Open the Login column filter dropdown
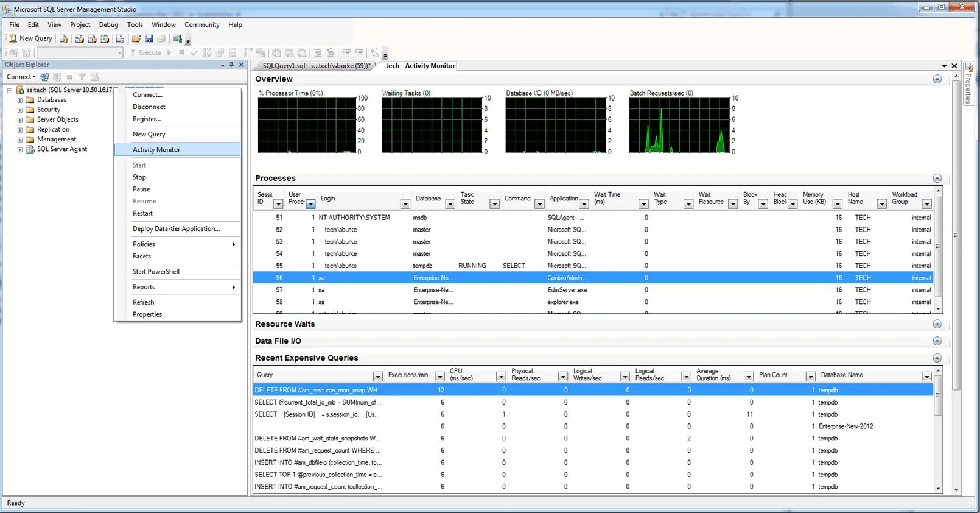 click(405, 204)
